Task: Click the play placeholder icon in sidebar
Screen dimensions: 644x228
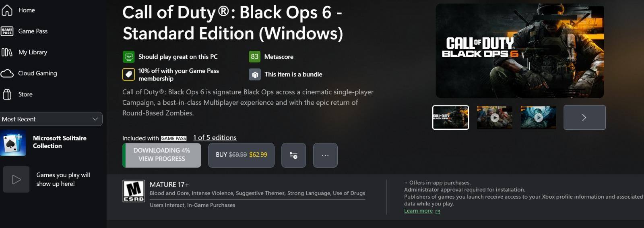Action: tap(16, 179)
